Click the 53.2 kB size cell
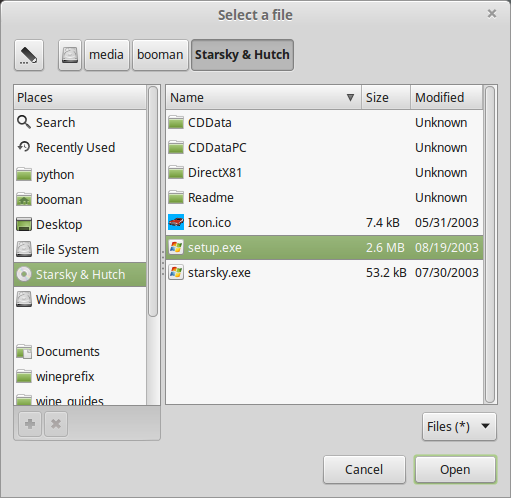The image size is (511, 498). pyautogui.click(x=386, y=273)
